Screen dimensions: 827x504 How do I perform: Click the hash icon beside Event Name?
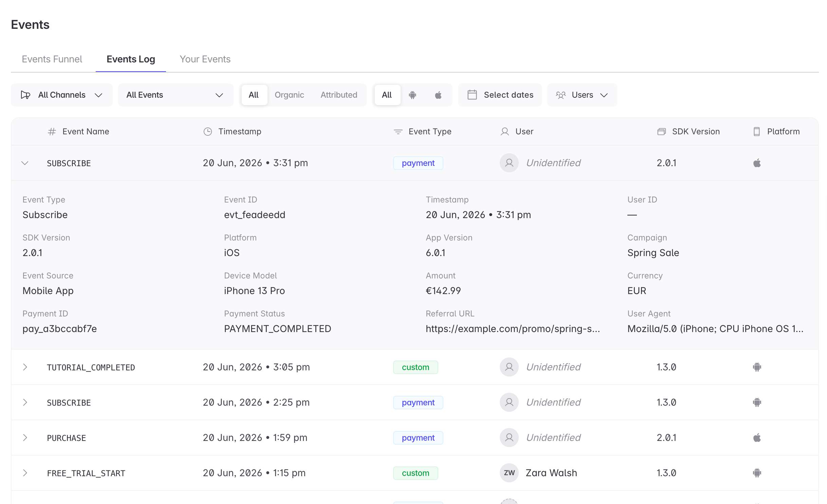point(52,132)
